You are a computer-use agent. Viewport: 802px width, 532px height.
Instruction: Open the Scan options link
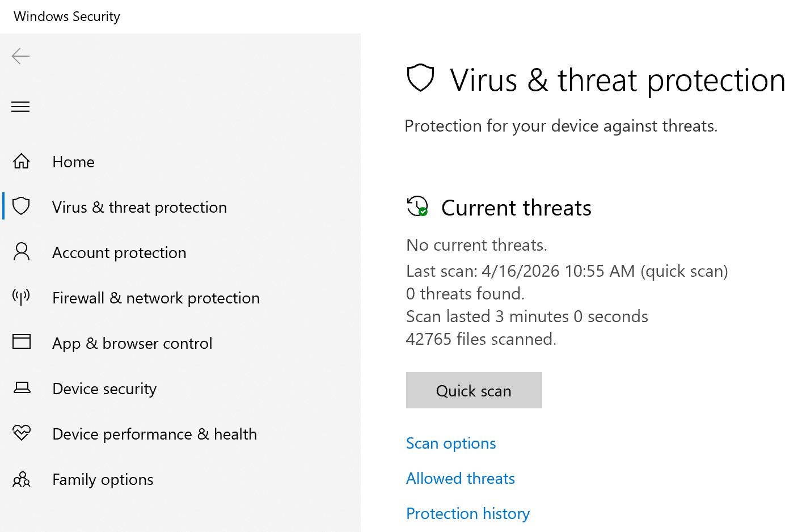pyautogui.click(x=451, y=444)
